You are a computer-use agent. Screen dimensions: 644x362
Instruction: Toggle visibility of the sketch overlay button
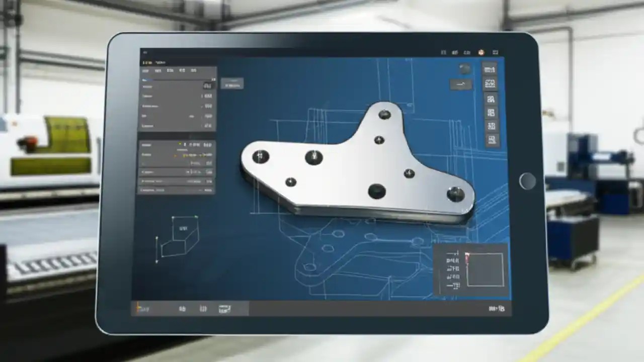[461, 84]
